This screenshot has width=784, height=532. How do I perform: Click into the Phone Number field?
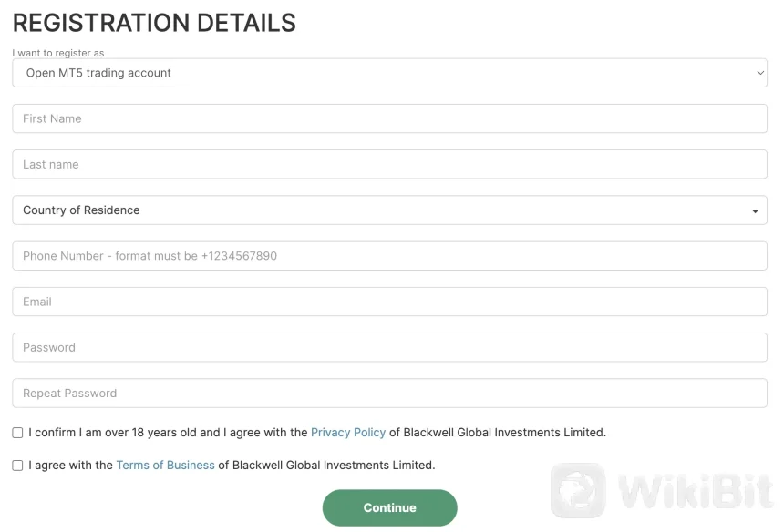389,256
